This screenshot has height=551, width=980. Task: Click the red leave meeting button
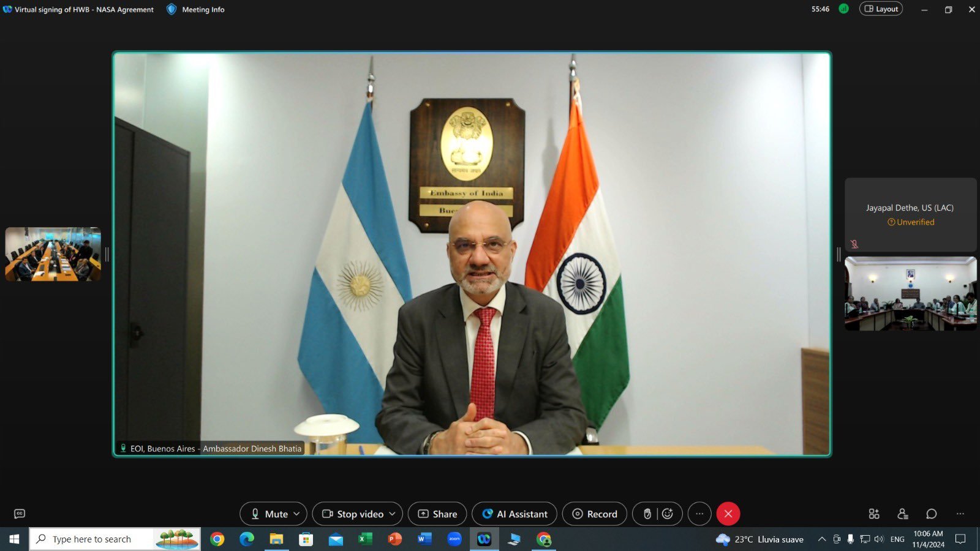coord(728,514)
